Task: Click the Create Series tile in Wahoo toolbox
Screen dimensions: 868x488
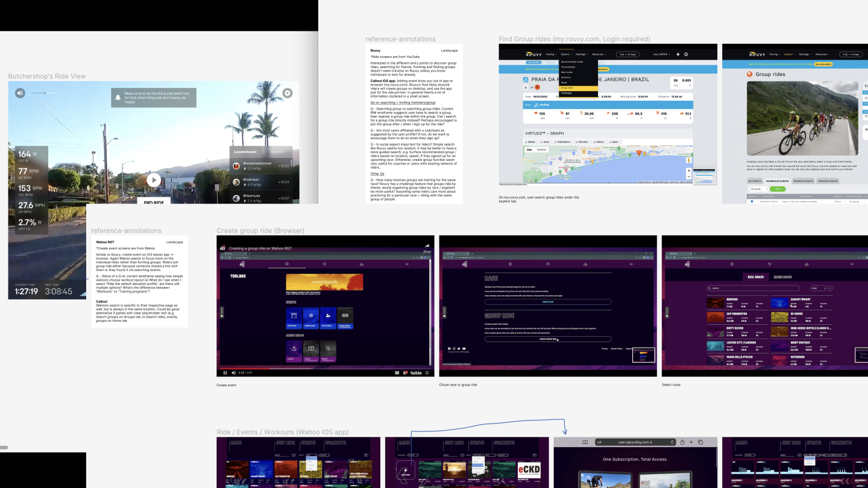Action: [345, 318]
